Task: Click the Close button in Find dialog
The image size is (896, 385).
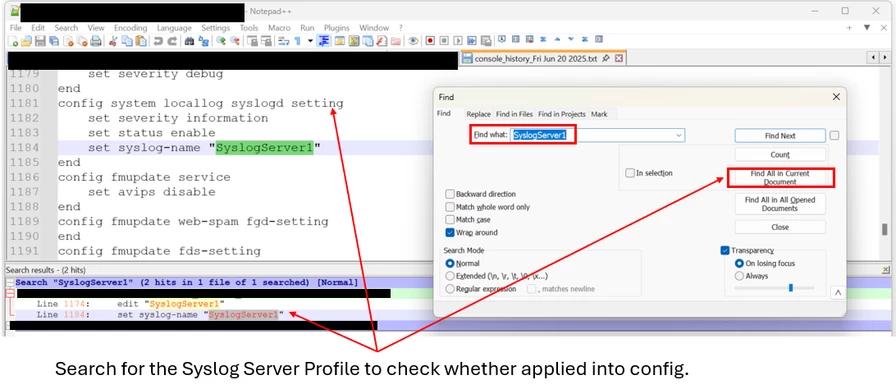Action: click(x=780, y=227)
